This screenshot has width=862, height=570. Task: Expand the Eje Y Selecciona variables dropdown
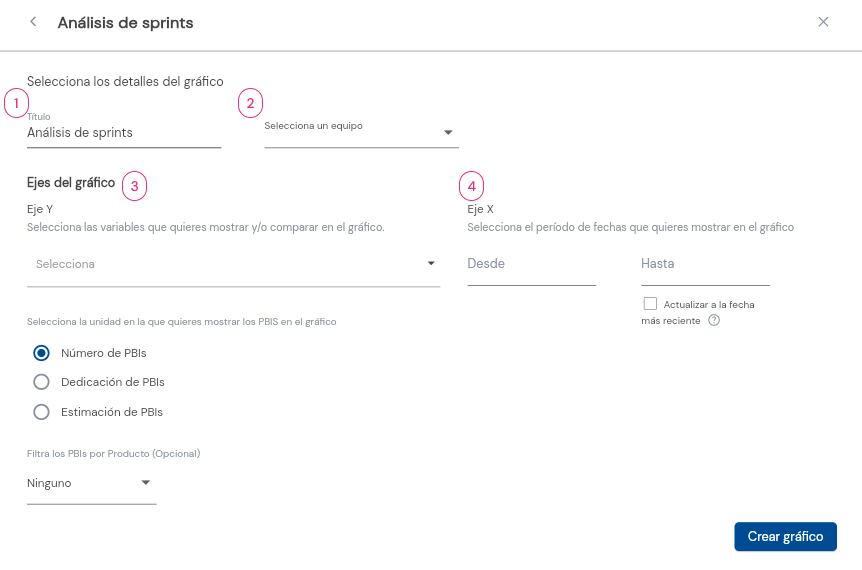tap(233, 264)
